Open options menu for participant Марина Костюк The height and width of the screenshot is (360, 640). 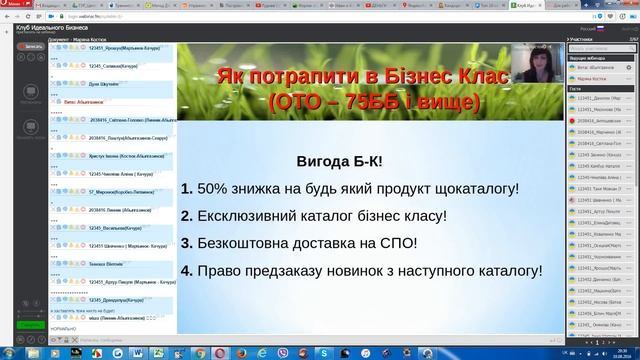click(629, 79)
